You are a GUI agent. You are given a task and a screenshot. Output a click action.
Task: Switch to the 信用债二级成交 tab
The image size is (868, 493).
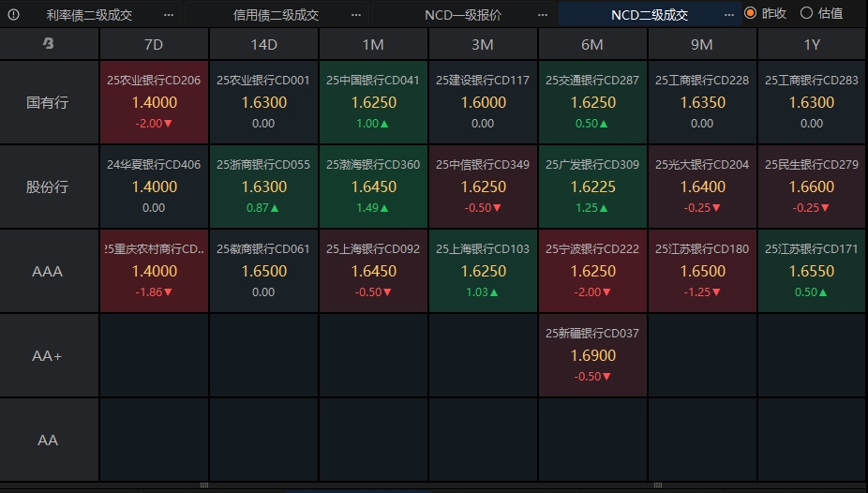click(276, 14)
